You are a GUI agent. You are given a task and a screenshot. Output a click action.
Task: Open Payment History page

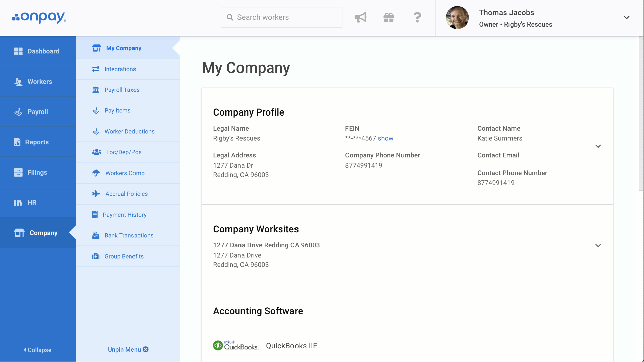click(128, 215)
